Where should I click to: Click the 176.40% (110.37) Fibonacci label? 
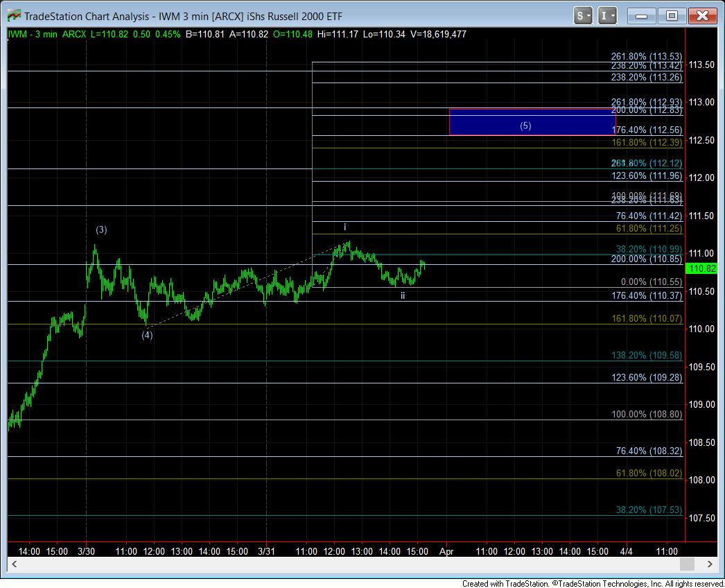[x=647, y=295]
